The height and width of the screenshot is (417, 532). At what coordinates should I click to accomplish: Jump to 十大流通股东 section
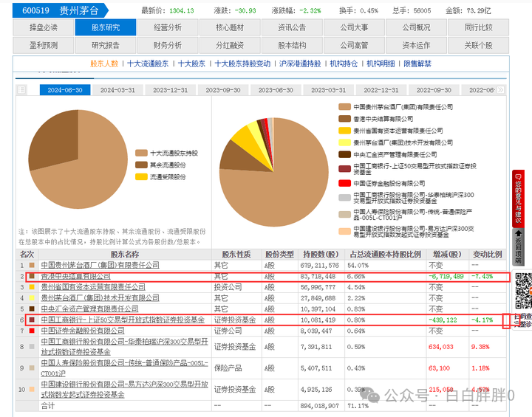coord(148,63)
